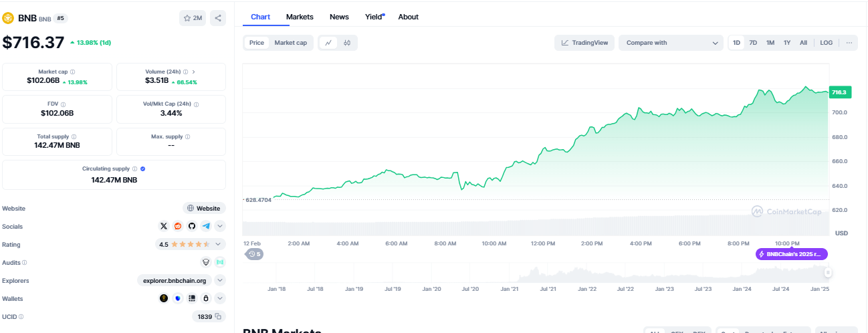868x333 pixels.
Task: Open the Chart tab
Action: [x=260, y=17]
